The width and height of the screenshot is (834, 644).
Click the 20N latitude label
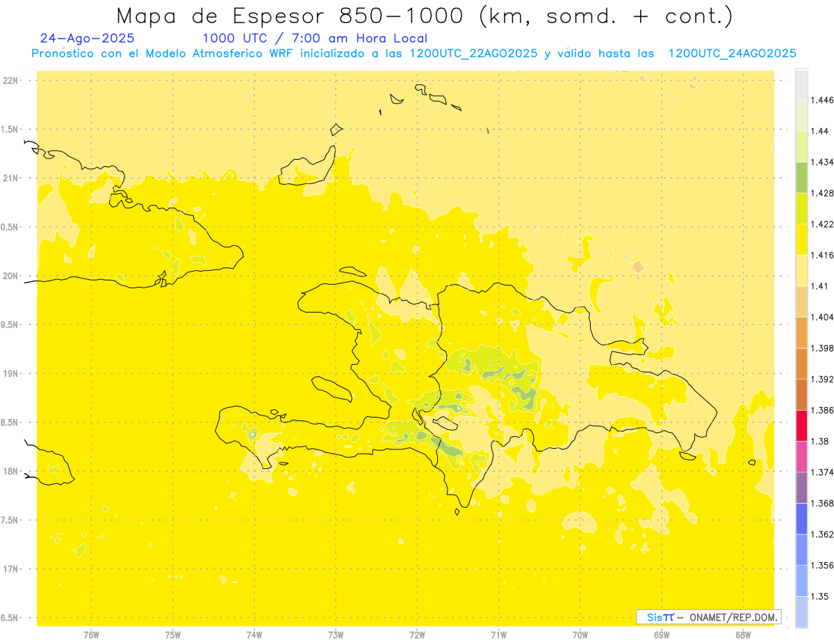point(10,276)
